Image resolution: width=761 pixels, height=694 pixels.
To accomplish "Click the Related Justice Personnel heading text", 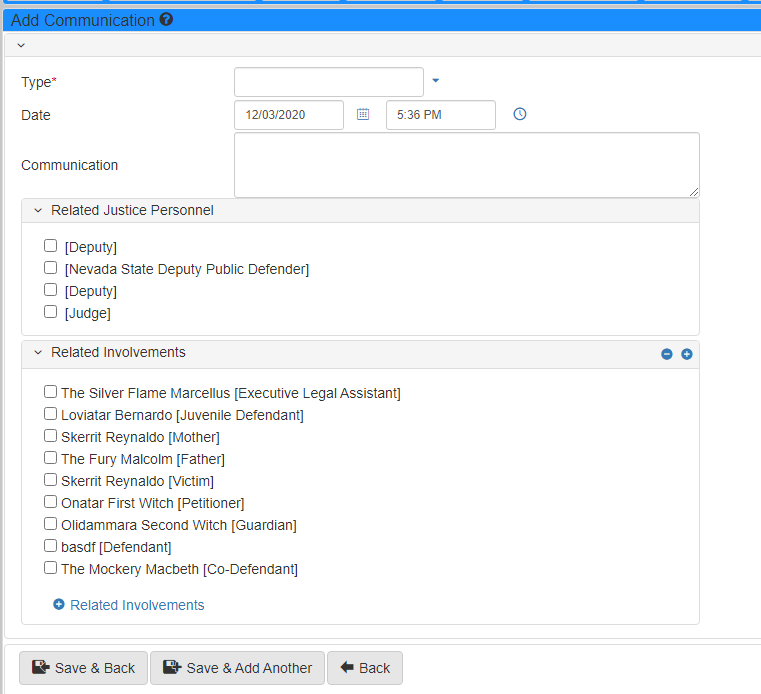I will 132,210.
